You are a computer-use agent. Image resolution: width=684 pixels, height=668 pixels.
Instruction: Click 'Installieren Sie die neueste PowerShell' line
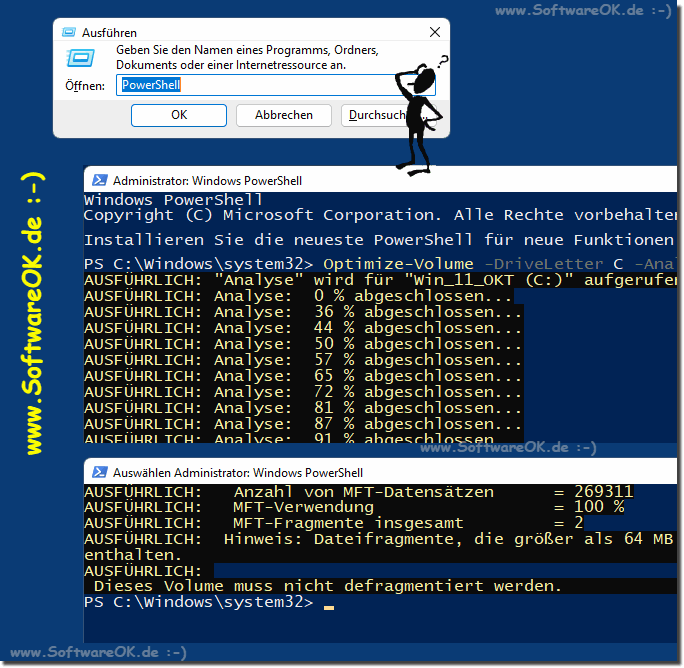pos(380,240)
